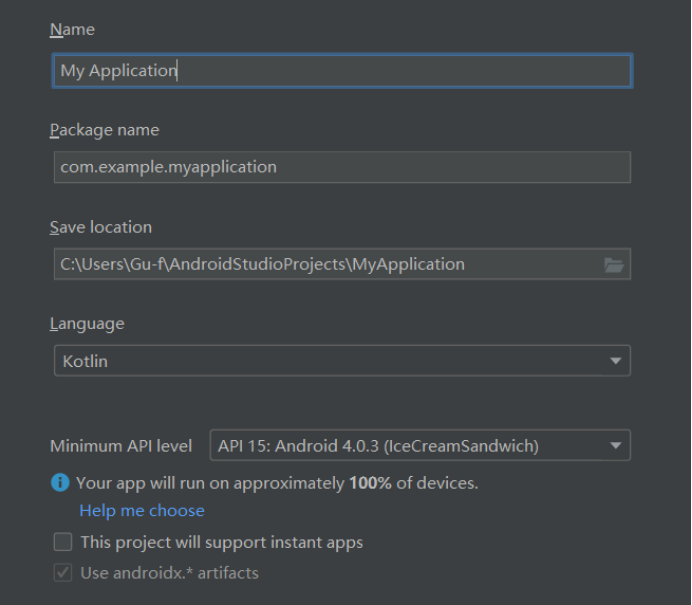
Task: Toggle the Use androidx.* artifacts checkbox
Action: [63, 573]
